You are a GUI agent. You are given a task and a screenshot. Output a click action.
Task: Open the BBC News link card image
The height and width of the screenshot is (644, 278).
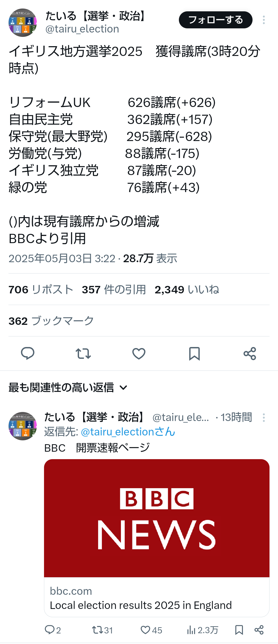(x=157, y=518)
